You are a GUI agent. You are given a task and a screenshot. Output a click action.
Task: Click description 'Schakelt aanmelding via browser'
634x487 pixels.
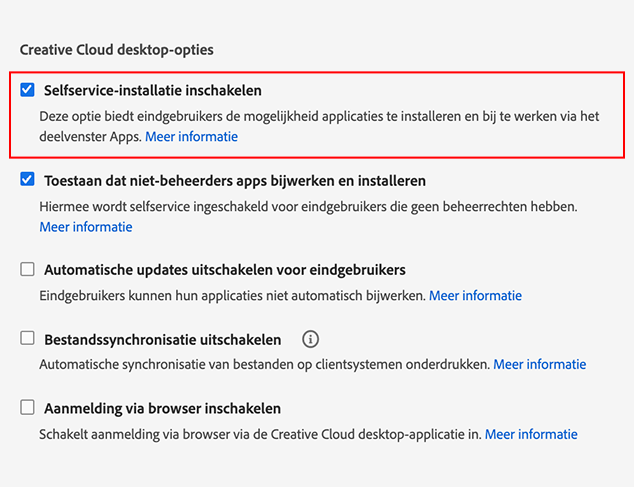(260, 435)
